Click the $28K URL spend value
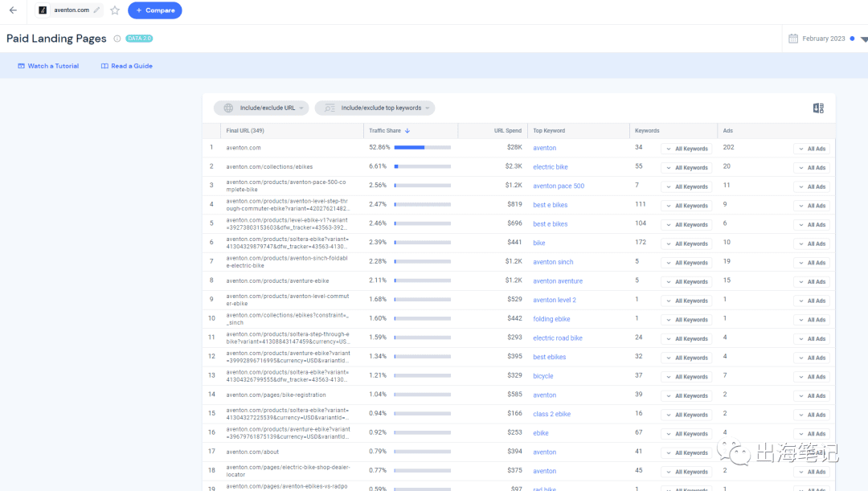The height and width of the screenshot is (491, 868). [x=514, y=147]
